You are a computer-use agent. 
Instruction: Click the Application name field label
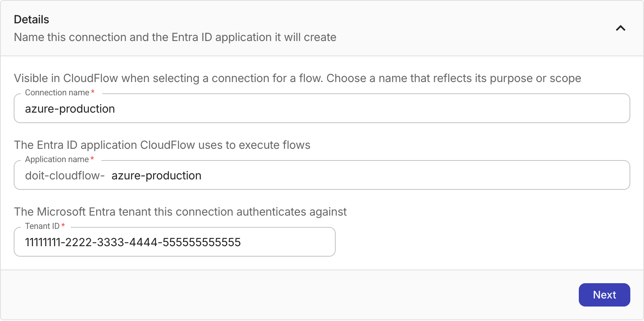[x=57, y=159]
